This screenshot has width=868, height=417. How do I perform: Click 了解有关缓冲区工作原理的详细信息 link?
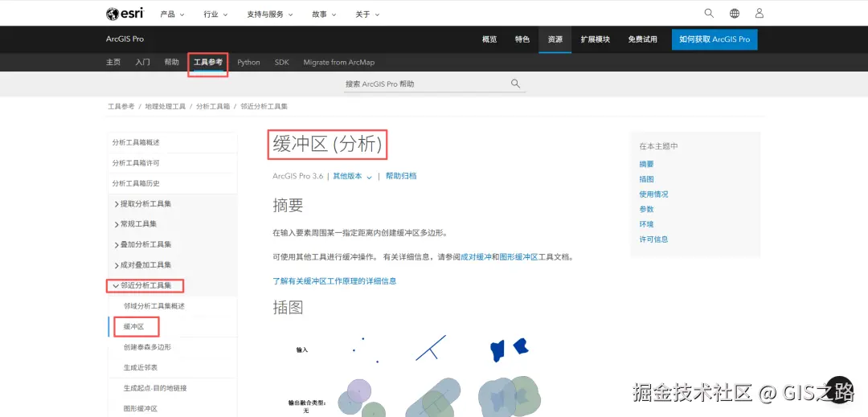(334, 281)
